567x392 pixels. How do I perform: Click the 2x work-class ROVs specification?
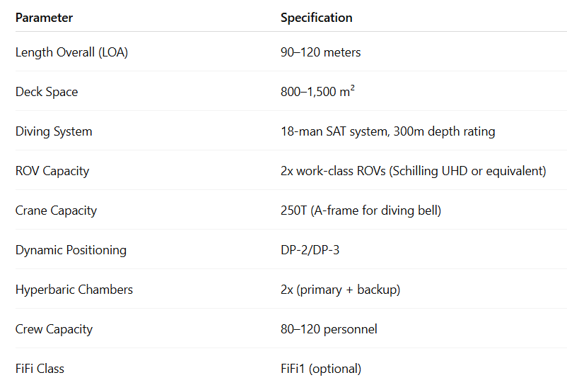(414, 171)
